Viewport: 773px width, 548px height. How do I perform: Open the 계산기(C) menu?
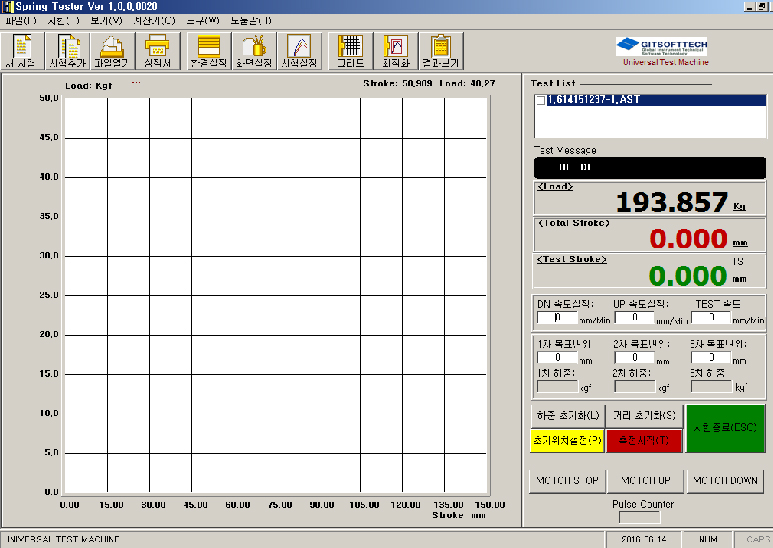[x=154, y=21]
